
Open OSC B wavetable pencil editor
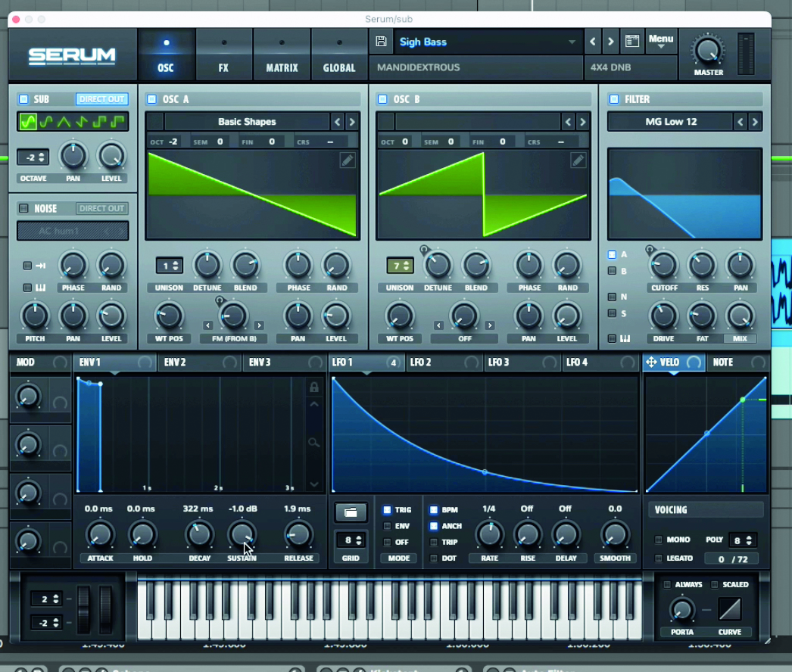coord(578,160)
